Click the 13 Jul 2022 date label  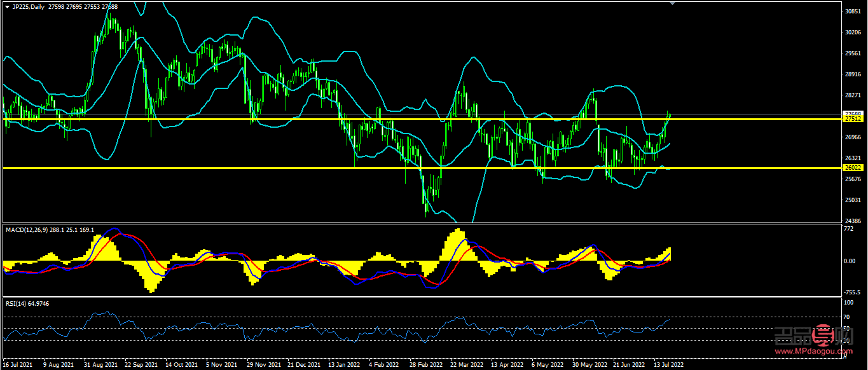click(x=668, y=366)
